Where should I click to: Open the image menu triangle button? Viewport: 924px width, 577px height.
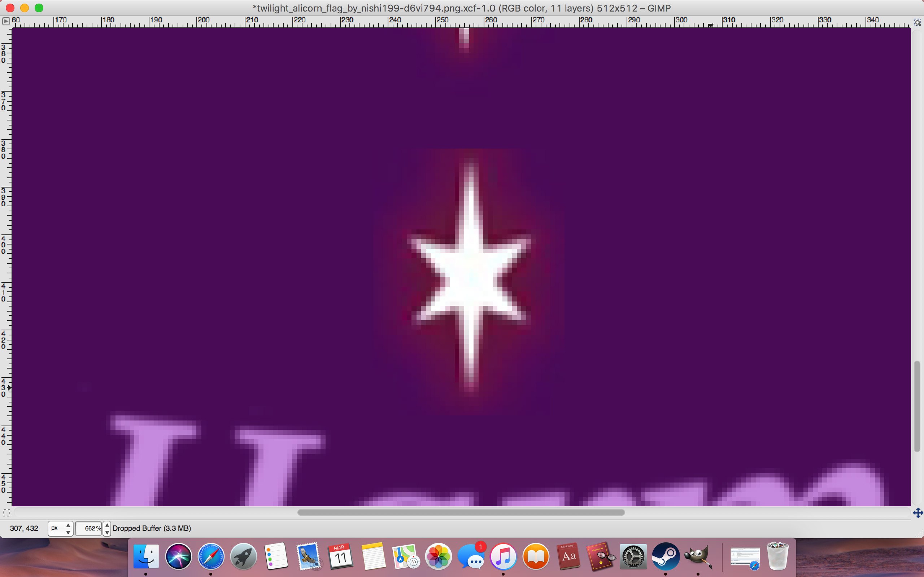(6, 21)
